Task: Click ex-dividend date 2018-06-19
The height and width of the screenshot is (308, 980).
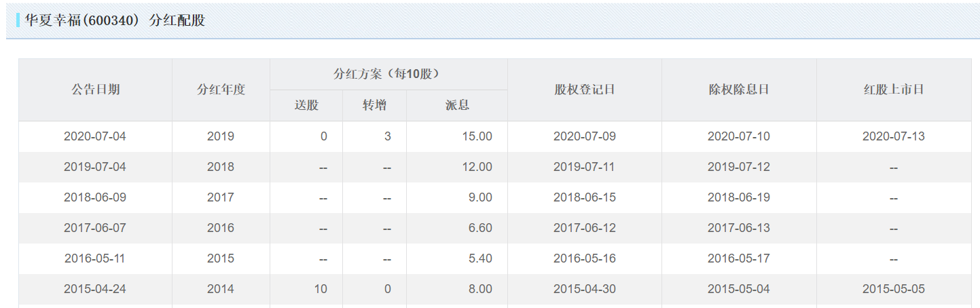Action: pos(739,197)
